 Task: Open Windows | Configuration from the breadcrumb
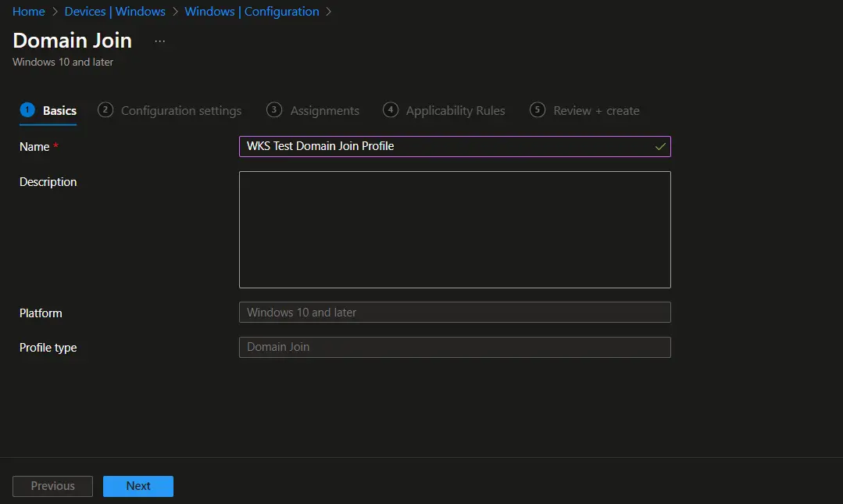pos(252,11)
